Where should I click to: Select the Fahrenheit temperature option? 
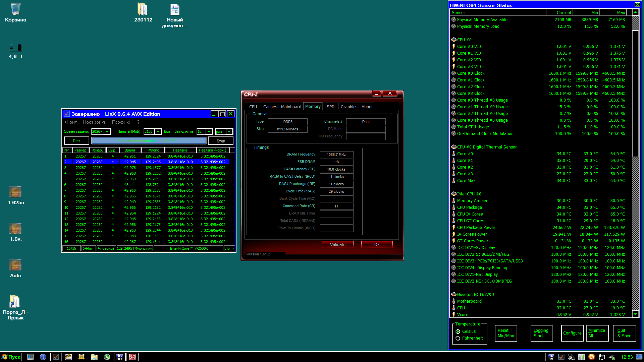[458, 338]
